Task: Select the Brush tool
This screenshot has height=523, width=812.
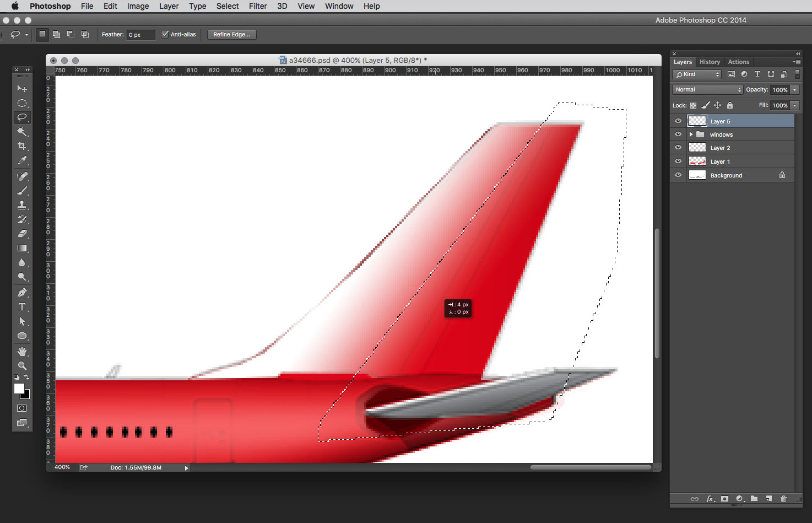Action: 22,191
